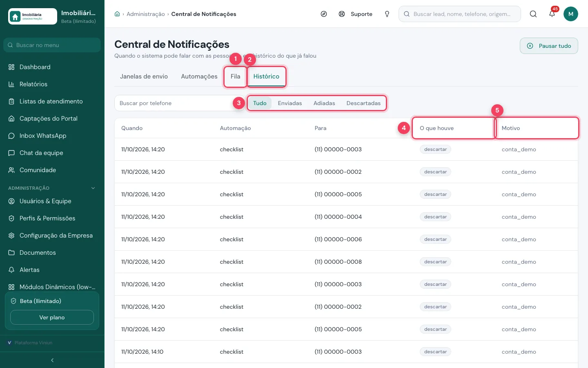The height and width of the screenshot is (368, 588).
Task: Focus the Buscar lead global search field
Action: (460, 14)
